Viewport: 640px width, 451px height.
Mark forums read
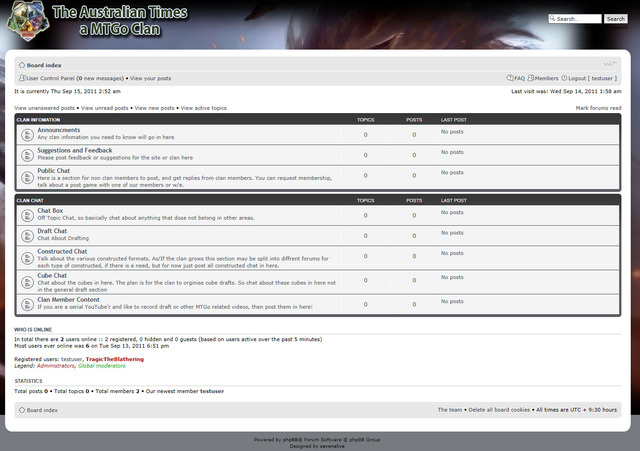click(x=598, y=108)
